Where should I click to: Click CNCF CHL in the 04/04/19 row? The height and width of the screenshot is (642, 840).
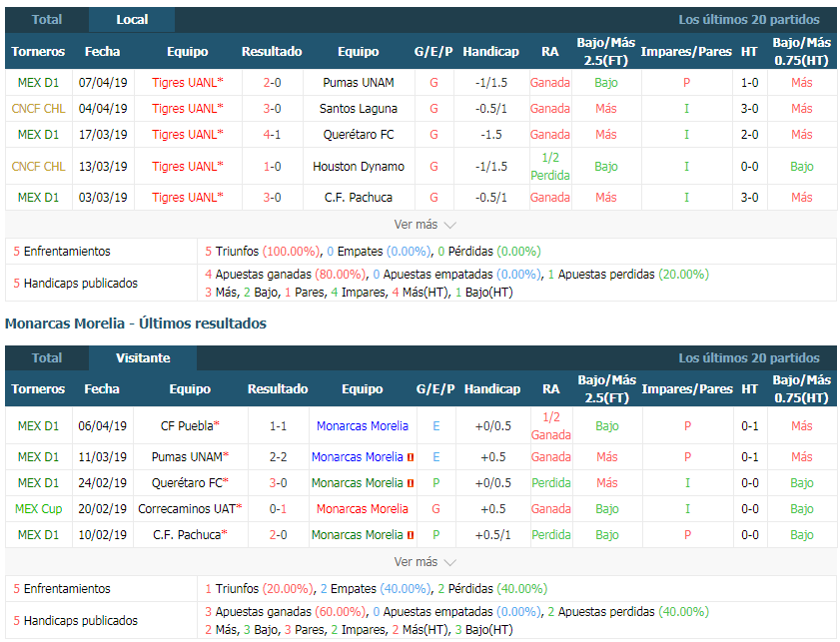click(x=38, y=109)
